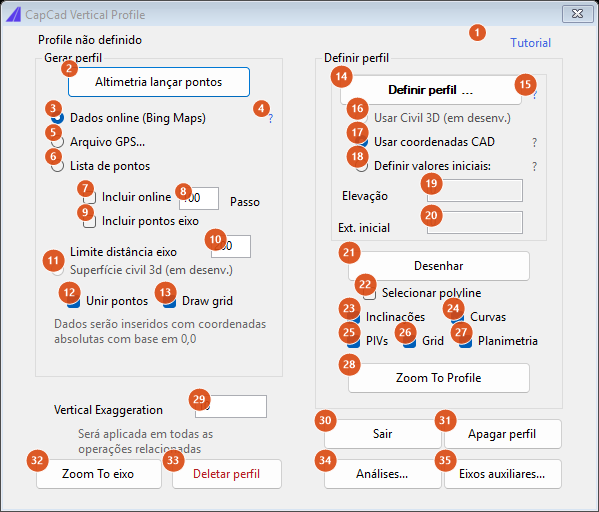Uncheck the Draw grid checkbox
The image size is (599, 512).
169,301
